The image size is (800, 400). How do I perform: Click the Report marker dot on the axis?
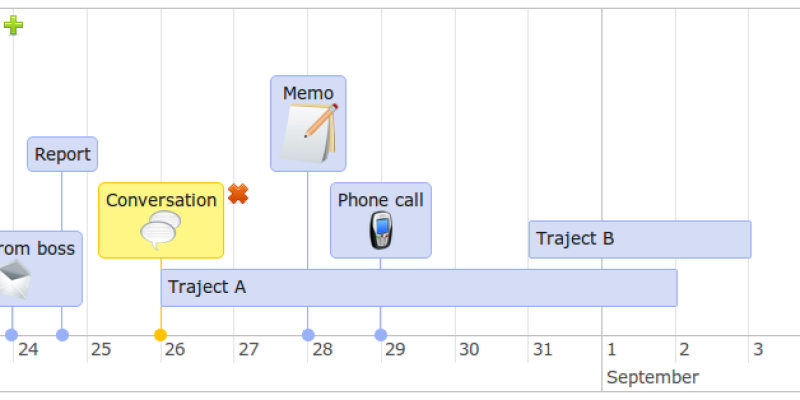(62, 335)
